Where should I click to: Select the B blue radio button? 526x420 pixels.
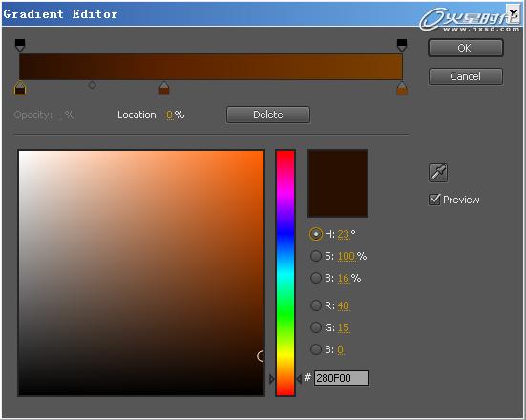coord(316,349)
